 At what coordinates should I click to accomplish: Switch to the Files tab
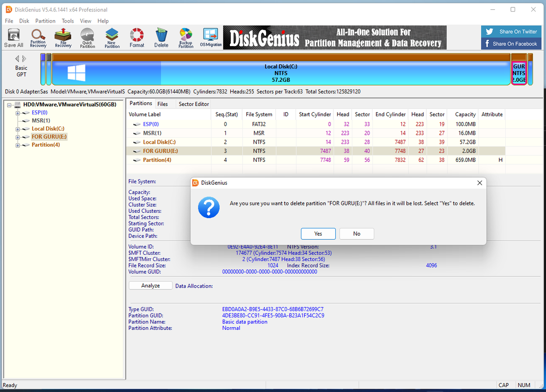[162, 104]
